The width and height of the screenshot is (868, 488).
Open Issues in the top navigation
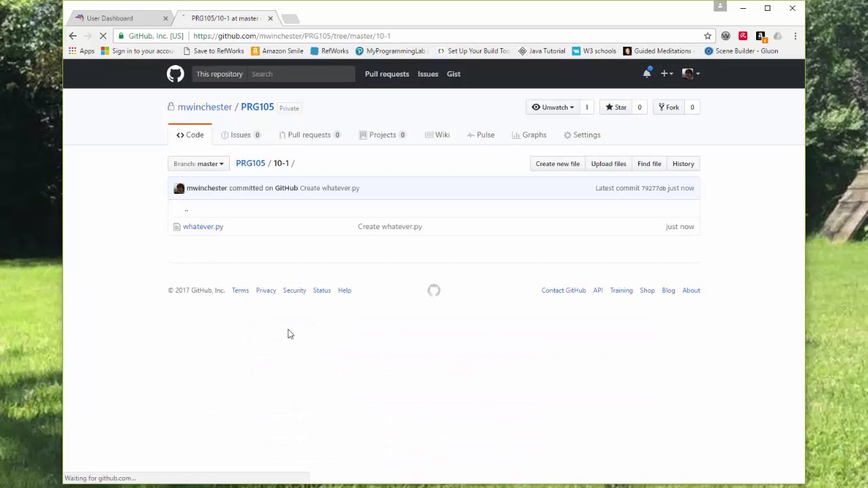coord(428,74)
